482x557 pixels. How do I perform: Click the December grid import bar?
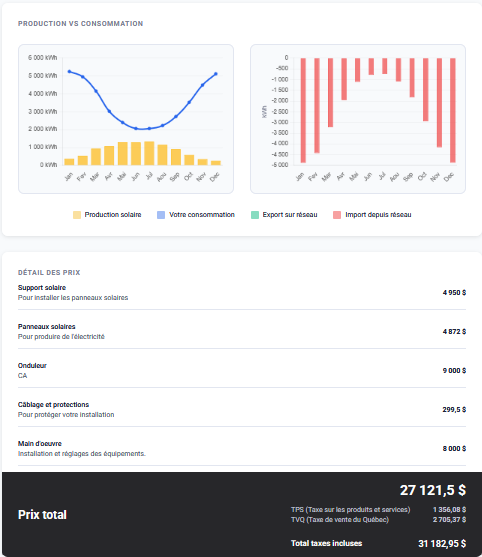click(453, 110)
